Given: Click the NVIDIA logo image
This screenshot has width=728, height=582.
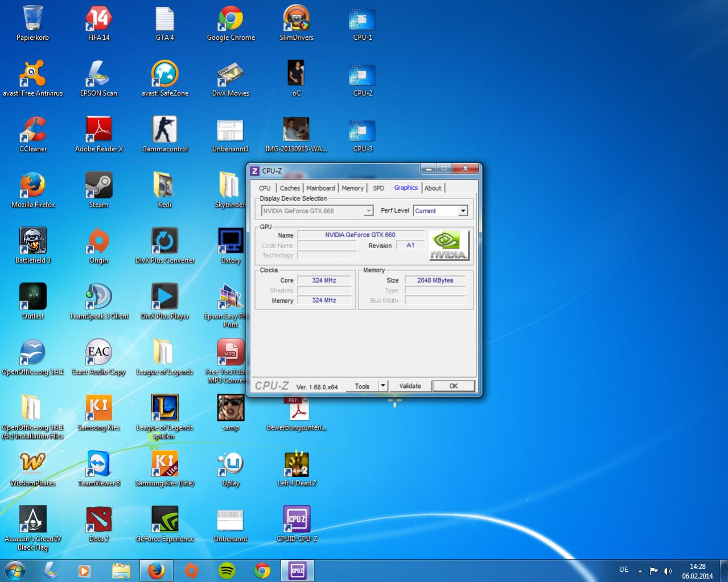Looking at the screenshot, I should 449,245.
